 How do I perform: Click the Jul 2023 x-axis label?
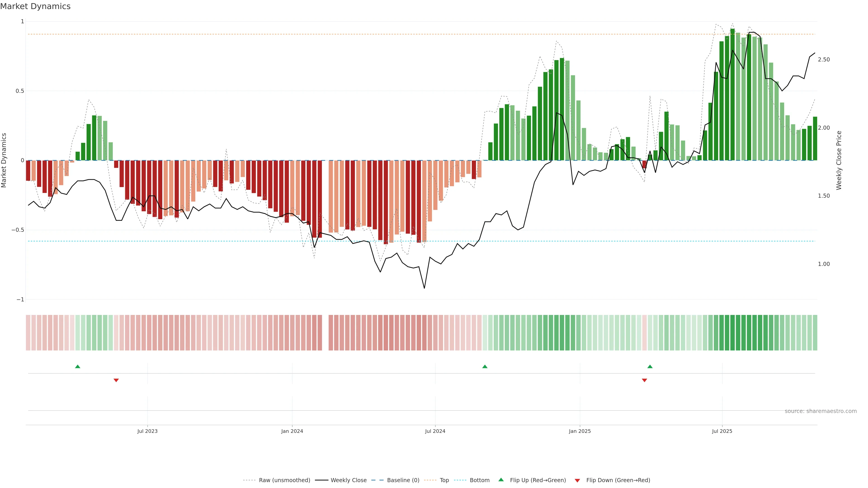click(147, 431)
